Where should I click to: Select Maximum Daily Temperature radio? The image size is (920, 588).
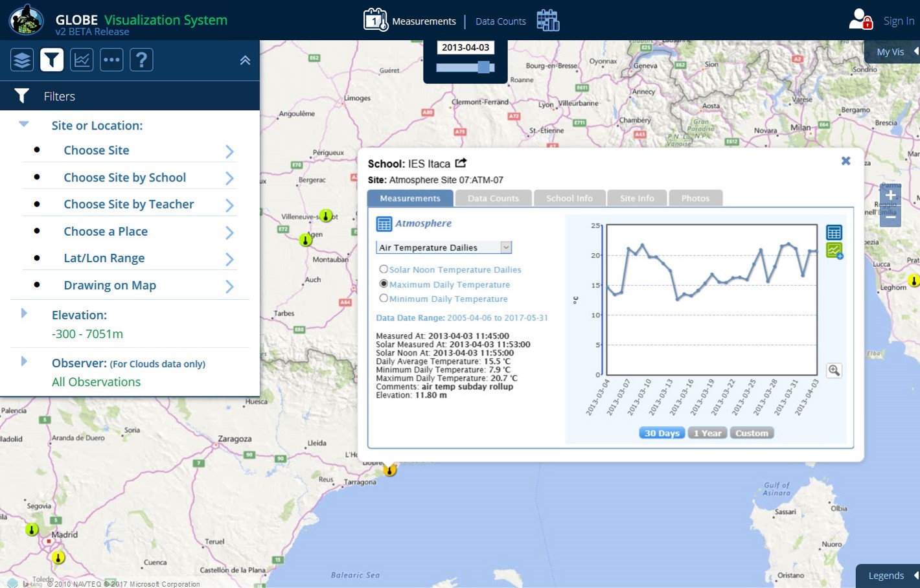pos(384,284)
